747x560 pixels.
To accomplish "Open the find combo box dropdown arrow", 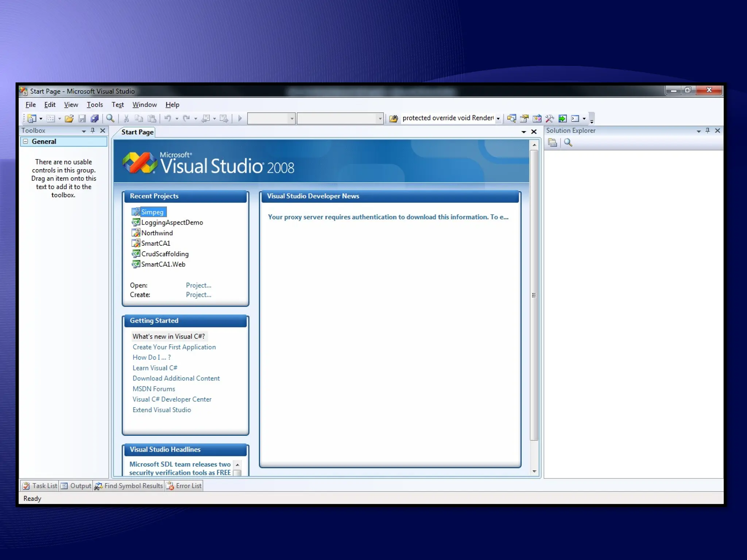I will pyautogui.click(x=498, y=118).
